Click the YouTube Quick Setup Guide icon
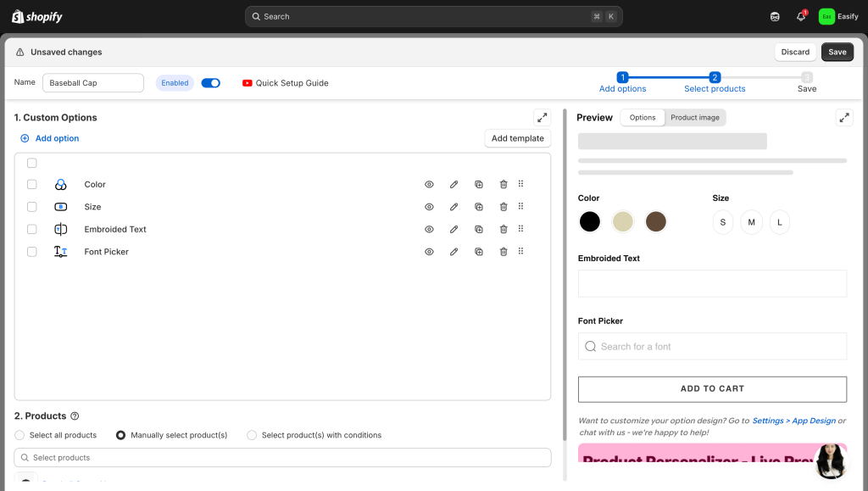Viewport: 868px width, 491px height. [248, 83]
